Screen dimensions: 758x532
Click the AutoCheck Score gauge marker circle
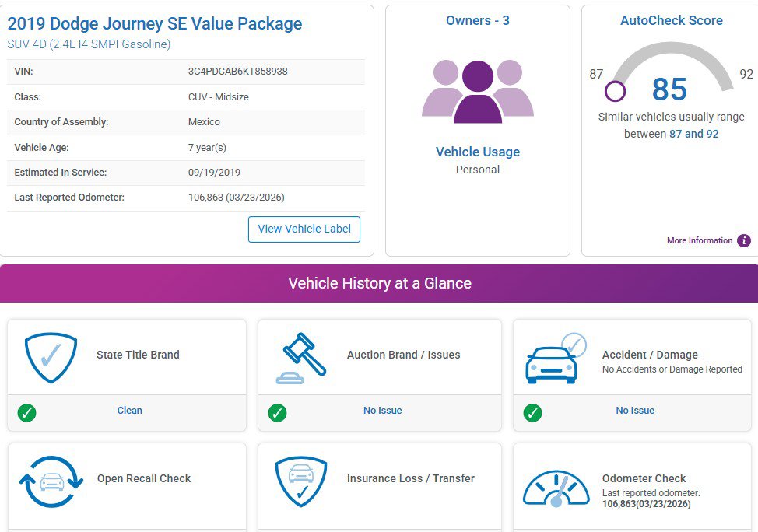point(615,91)
